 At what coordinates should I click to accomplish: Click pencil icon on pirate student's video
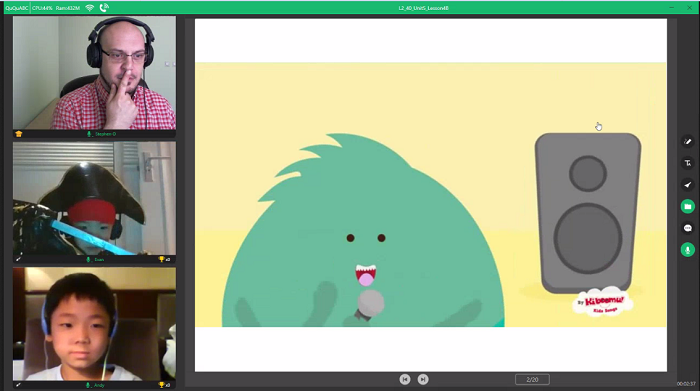19,258
